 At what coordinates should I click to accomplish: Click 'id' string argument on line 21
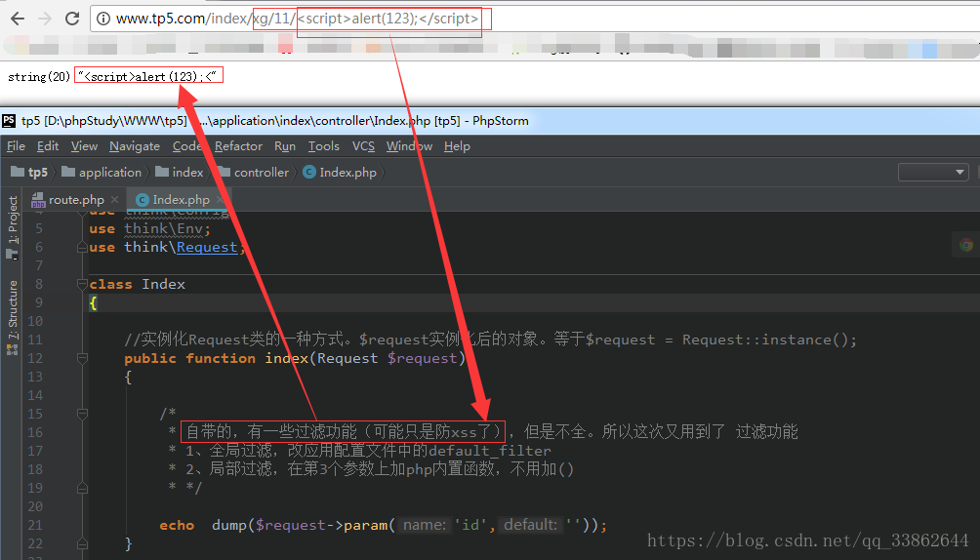tap(470, 525)
